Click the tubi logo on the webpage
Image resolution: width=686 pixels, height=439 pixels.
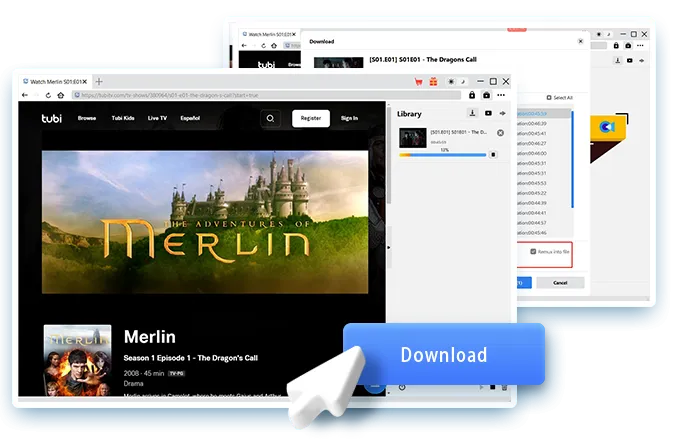coord(52,118)
